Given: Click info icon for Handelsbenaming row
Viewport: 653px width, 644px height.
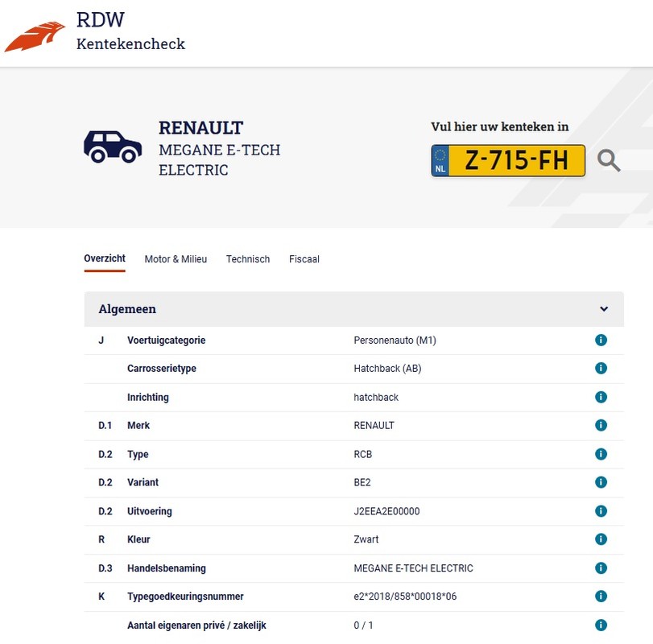Looking at the screenshot, I should click(x=600, y=568).
